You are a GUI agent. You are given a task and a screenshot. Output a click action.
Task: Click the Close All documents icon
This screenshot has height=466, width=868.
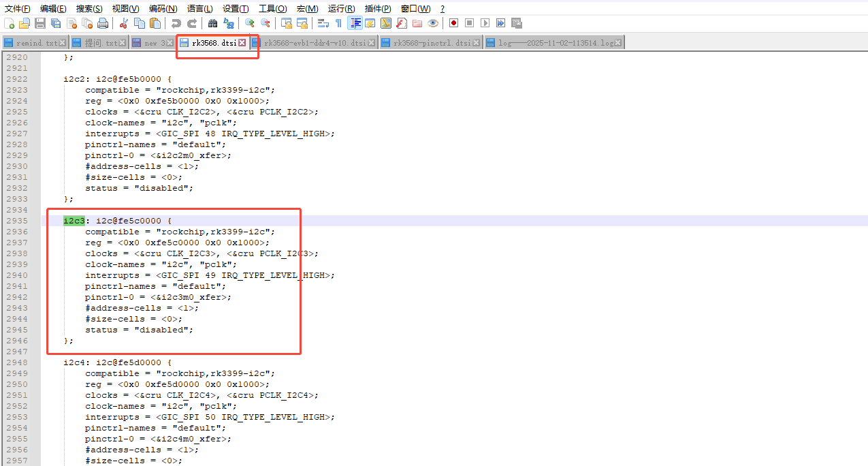pyautogui.click(x=87, y=23)
